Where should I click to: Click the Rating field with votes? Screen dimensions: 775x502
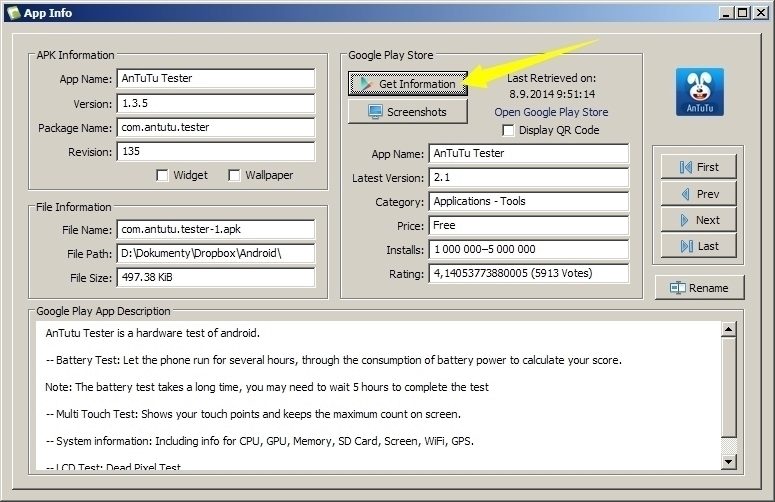pyautogui.click(x=529, y=274)
